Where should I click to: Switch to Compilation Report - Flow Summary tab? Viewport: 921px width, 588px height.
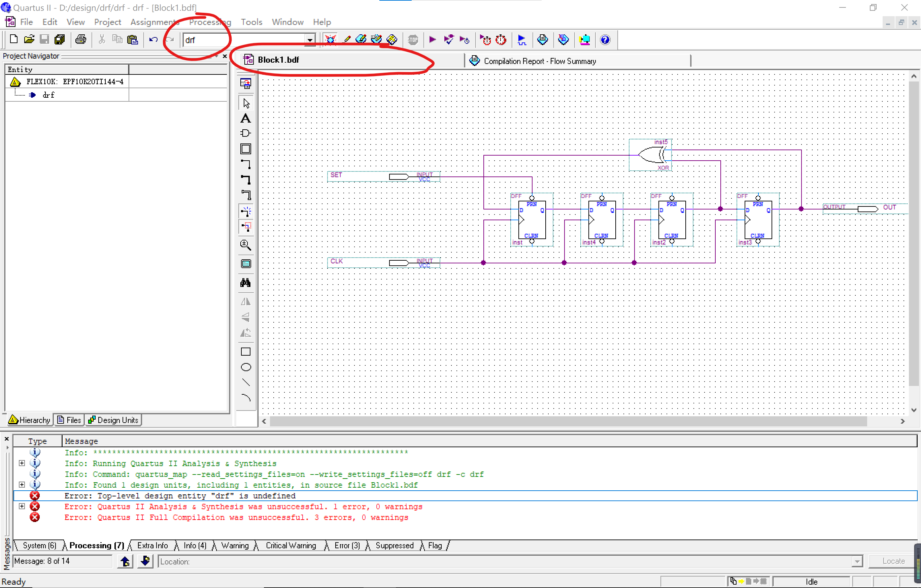(x=539, y=61)
